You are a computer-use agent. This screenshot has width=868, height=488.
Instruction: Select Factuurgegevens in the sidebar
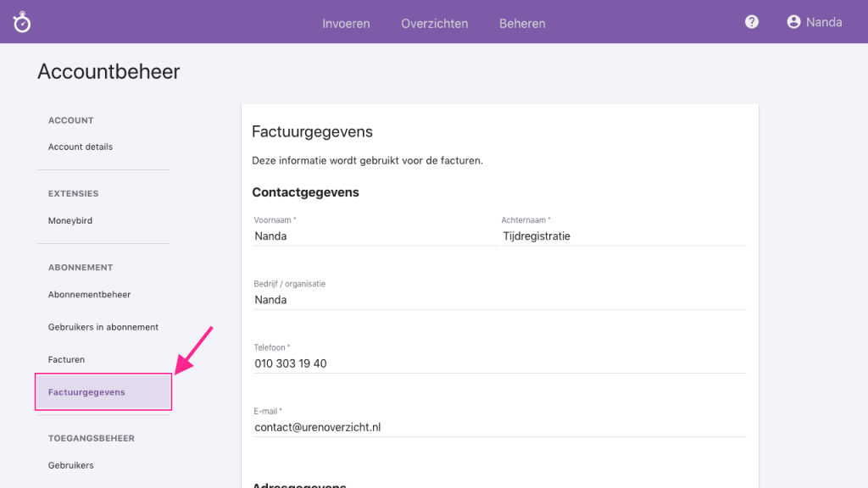coord(86,392)
